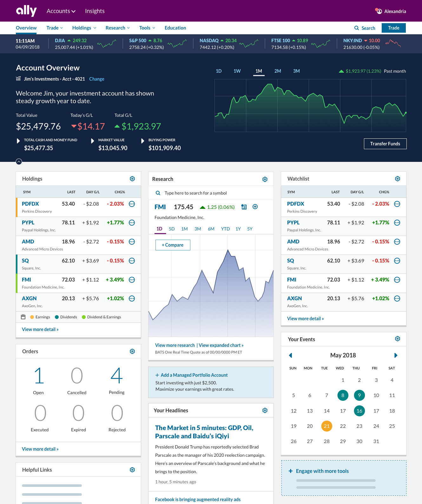Open the Accounts dropdown menu
This screenshot has width=422, height=504.
point(61,11)
